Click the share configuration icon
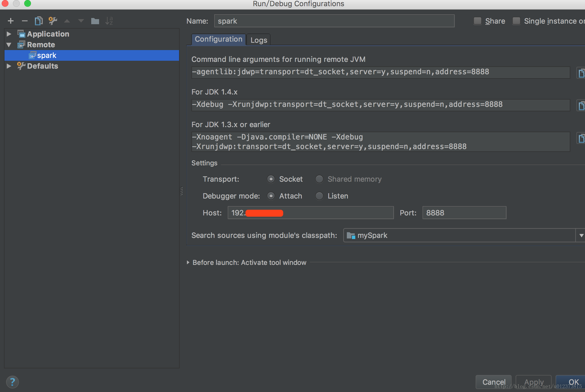 (x=478, y=20)
